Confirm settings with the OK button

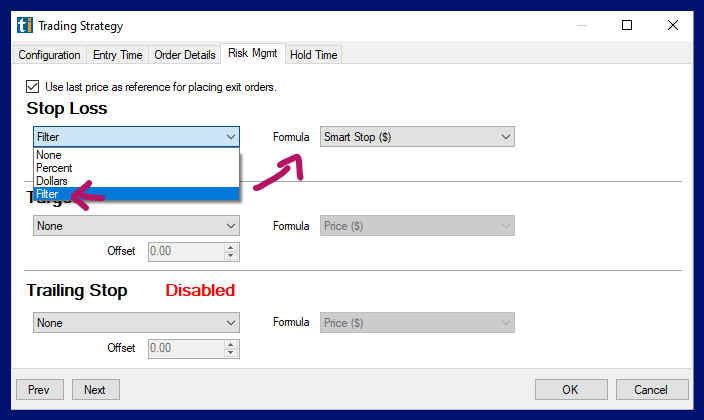coord(570,390)
